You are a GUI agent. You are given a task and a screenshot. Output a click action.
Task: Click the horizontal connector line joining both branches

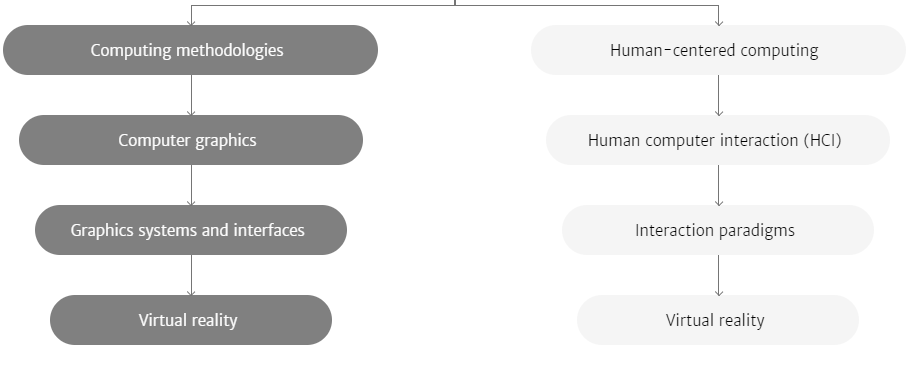[455, 6]
